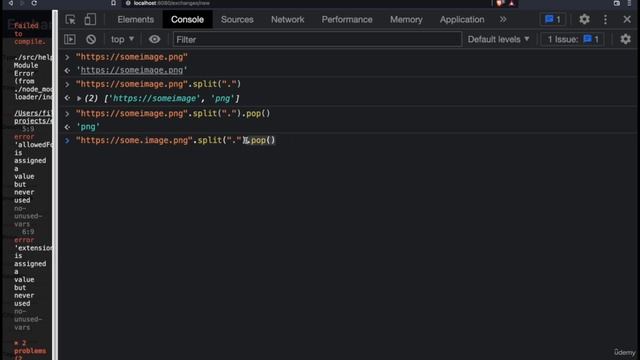
Task: Click browser back arrow
Action: click(x=10, y=3)
